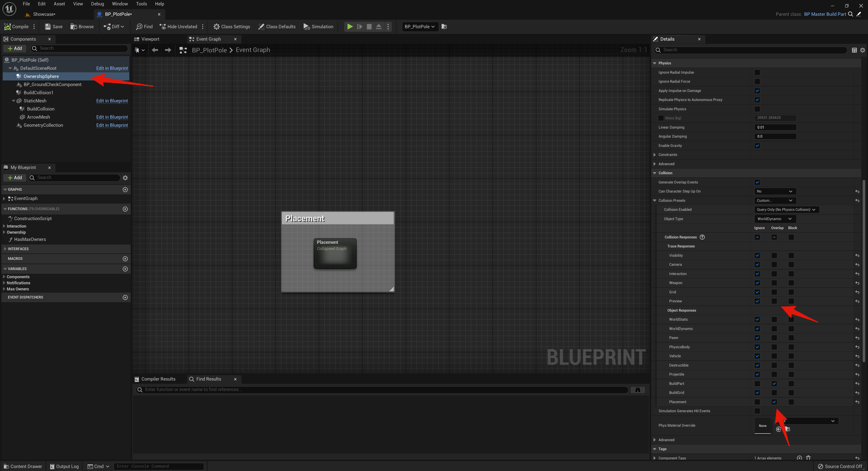Navigate back arrow in Event Graph

point(155,50)
